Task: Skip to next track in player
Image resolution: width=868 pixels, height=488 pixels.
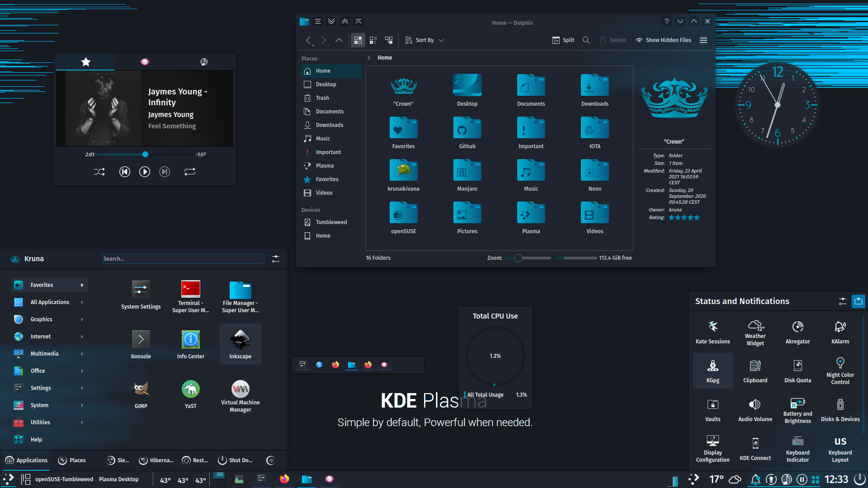Action: pos(165,172)
